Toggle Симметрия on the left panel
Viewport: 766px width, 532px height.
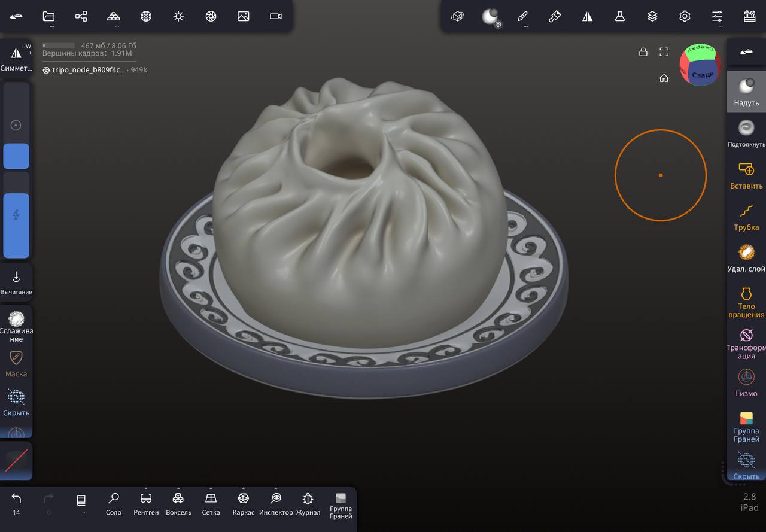(16, 59)
